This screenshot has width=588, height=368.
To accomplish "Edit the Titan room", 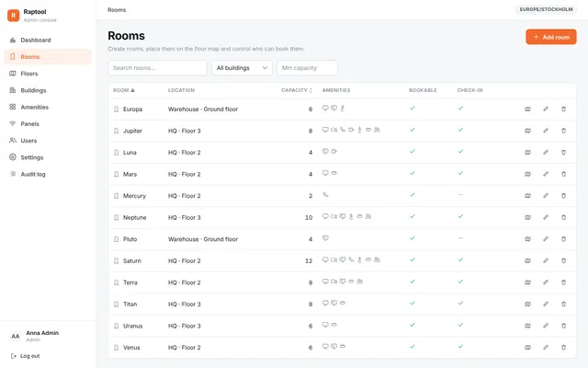I will click(x=546, y=305).
